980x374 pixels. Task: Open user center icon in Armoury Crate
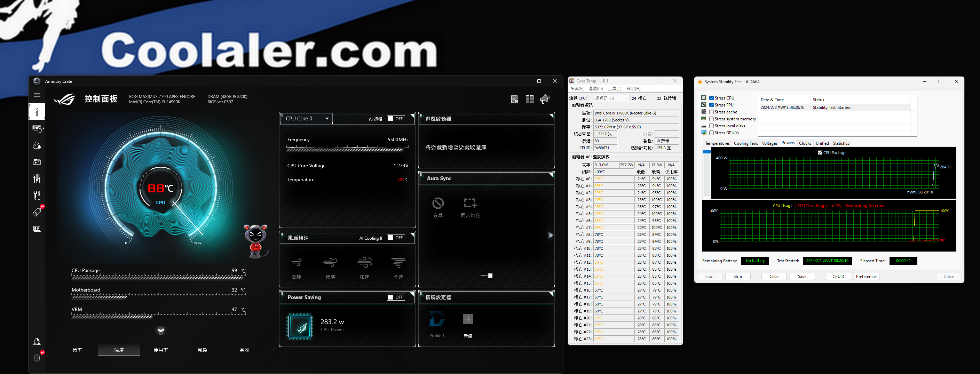pos(37,342)
